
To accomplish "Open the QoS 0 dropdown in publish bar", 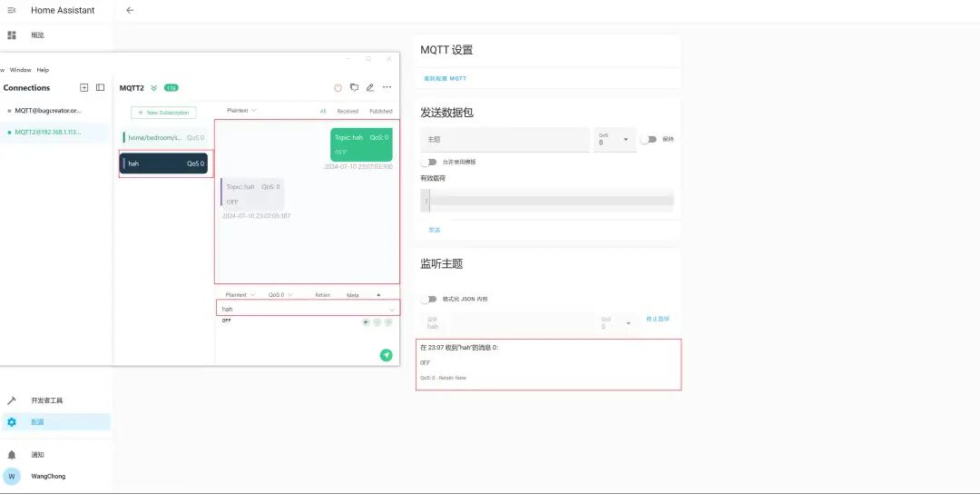I will point(280,295).
